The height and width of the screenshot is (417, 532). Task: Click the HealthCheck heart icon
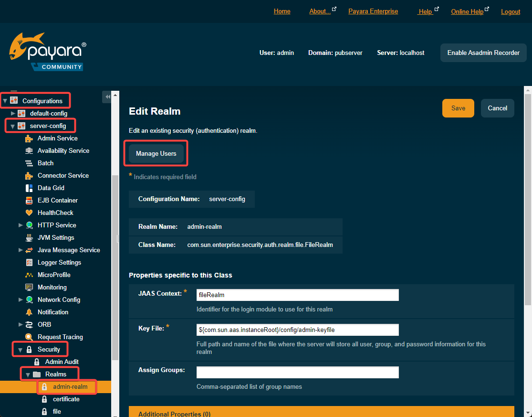(x=29, y=213)
